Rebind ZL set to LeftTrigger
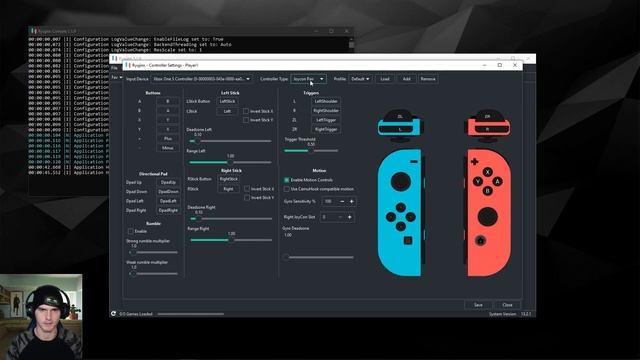640x360 pixels. pyautogui.click(x=326, y=120)
